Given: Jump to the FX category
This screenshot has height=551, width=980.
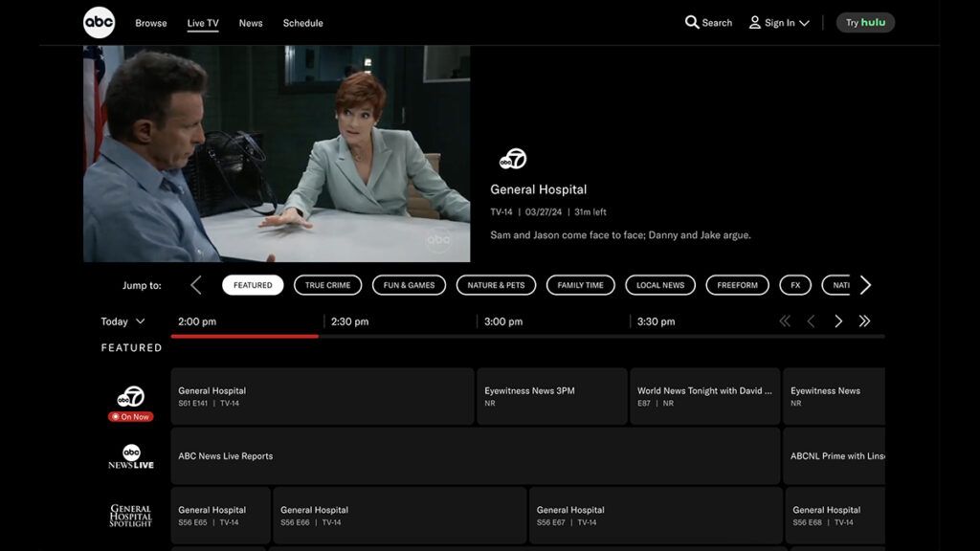Looking at the screenshot, I should tap(795, 285).
